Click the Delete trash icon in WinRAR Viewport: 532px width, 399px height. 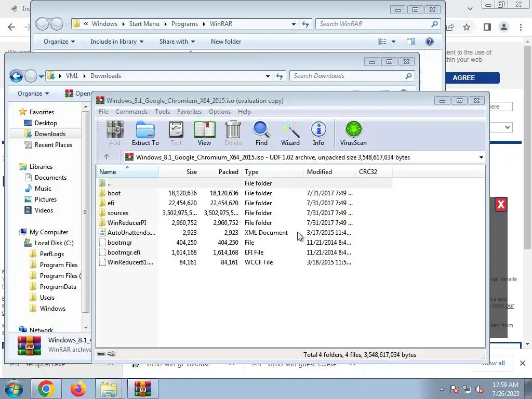coord(233,133)
